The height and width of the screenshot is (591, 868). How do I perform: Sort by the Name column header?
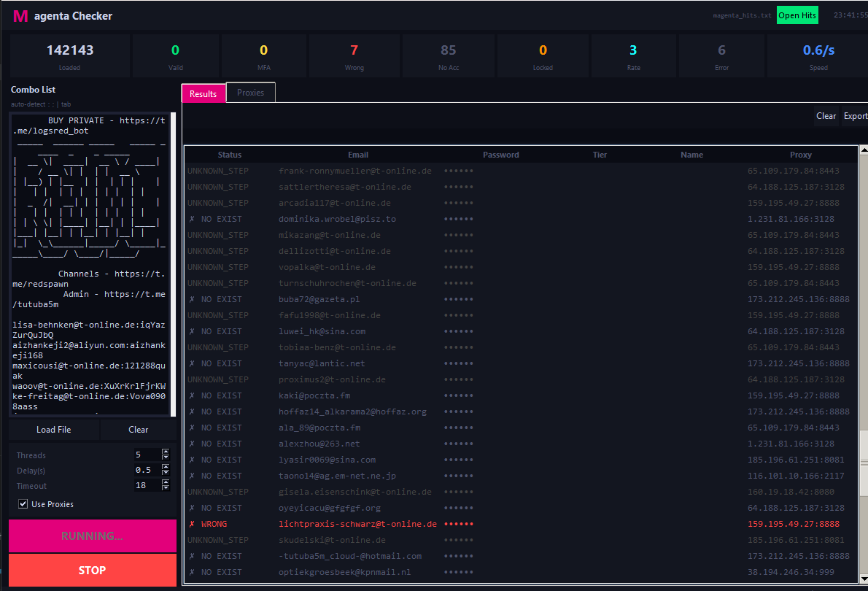(691, 155)
